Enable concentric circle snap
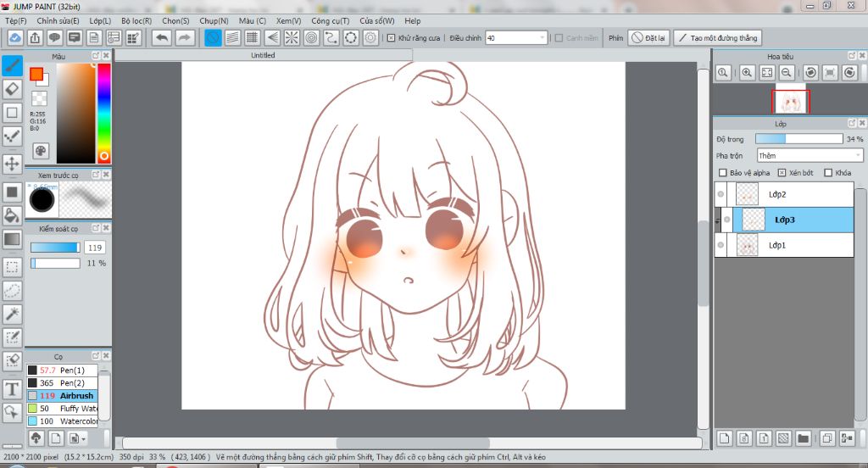The image size is (868, 468). [x=312, y=37]
